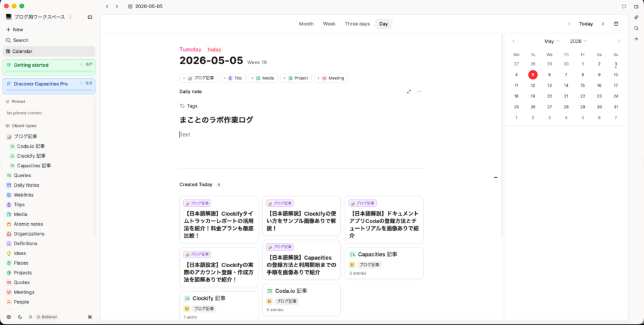Switch to Week view

(x=330, y=24)
